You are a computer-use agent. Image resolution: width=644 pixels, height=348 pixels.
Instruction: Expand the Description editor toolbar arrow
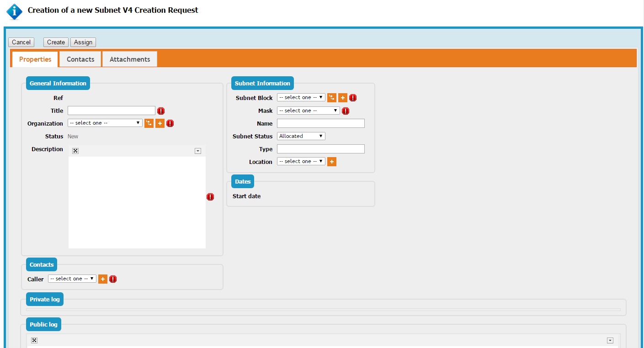198,151
